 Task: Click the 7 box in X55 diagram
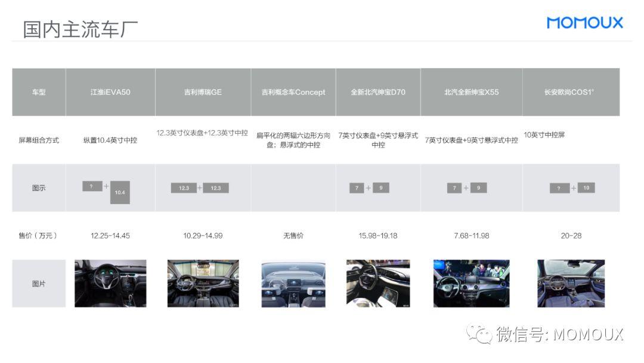pyautogui.click(x=454, y=188)
